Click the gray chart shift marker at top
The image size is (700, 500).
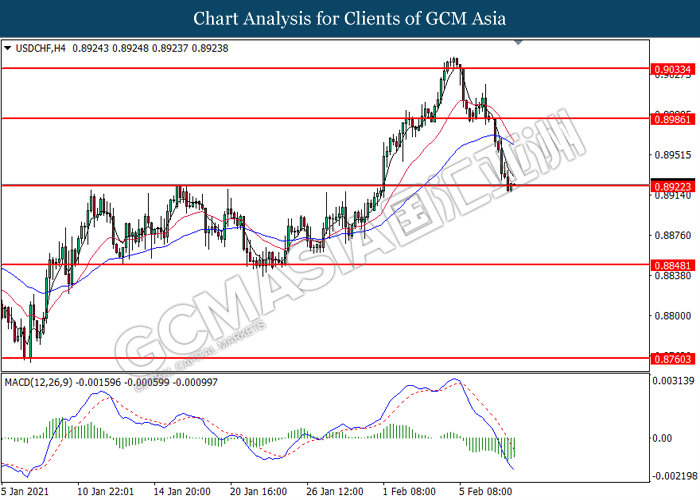[x=517, y=43]
